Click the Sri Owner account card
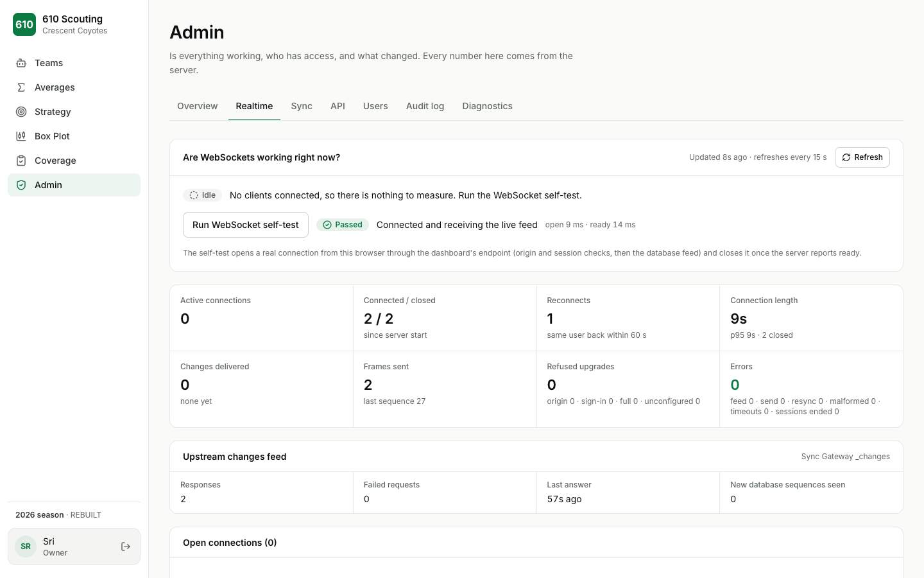This screenshot has height=578, width=924. pos(74,547)
